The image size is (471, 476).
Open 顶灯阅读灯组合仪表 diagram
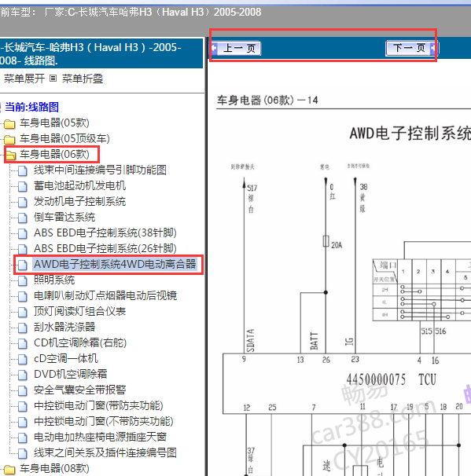coord(79,312)
